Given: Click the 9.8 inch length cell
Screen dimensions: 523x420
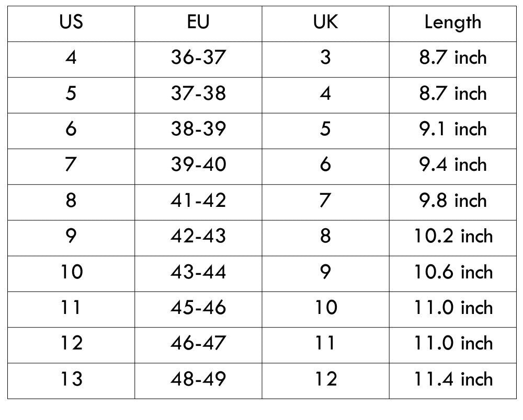Looking at the screenshot, I should click(452, 203).
